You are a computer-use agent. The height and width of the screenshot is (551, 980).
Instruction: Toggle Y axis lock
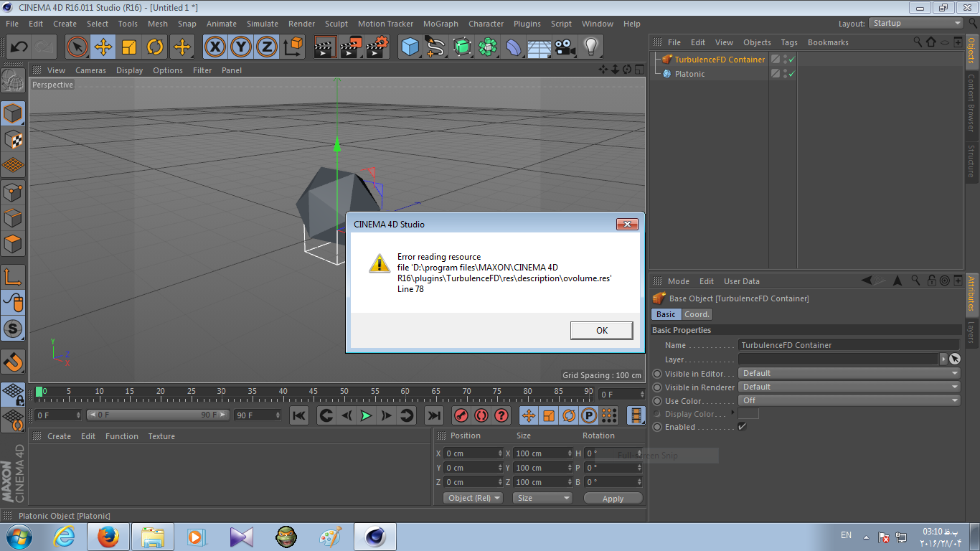[x=241, y=47]
